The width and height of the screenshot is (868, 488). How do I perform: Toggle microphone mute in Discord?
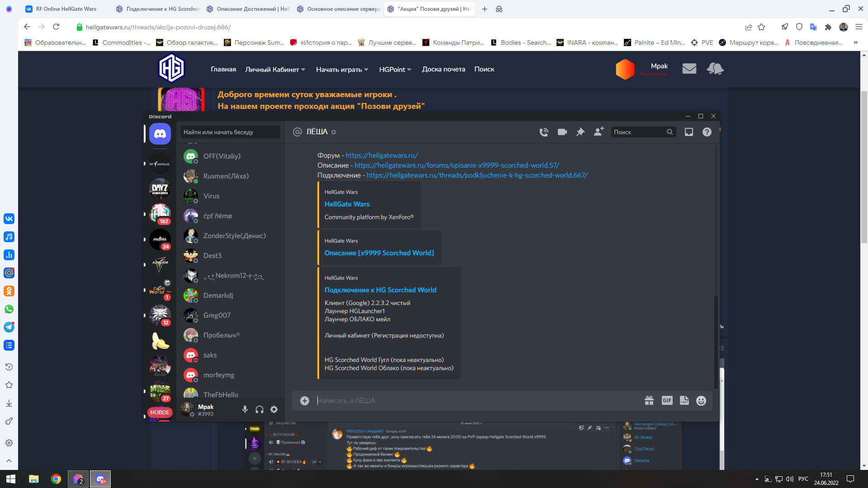point(245,409)
